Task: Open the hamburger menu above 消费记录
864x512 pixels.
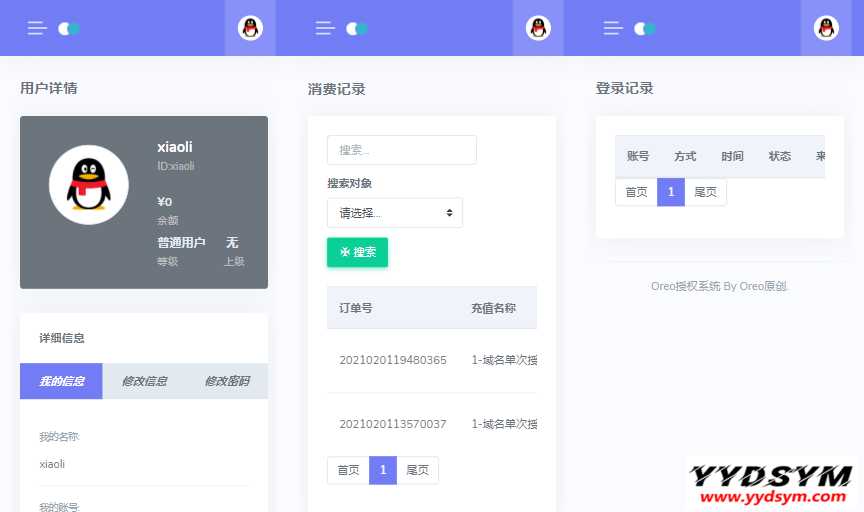Action: coord(325,28)
